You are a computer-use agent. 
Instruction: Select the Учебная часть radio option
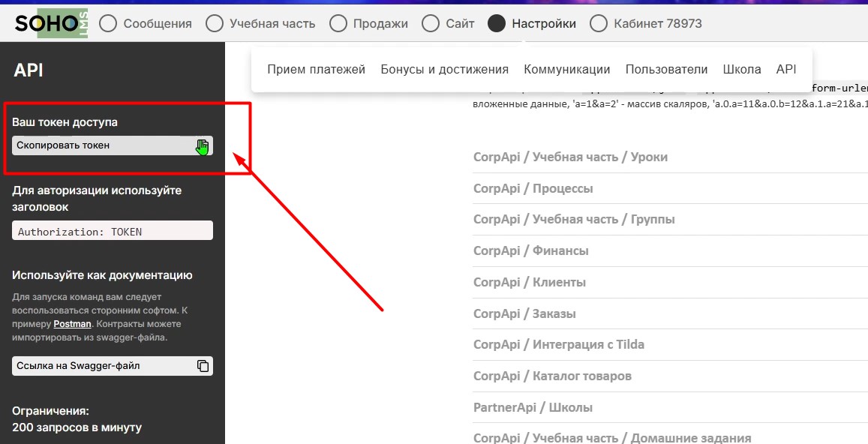215,24
